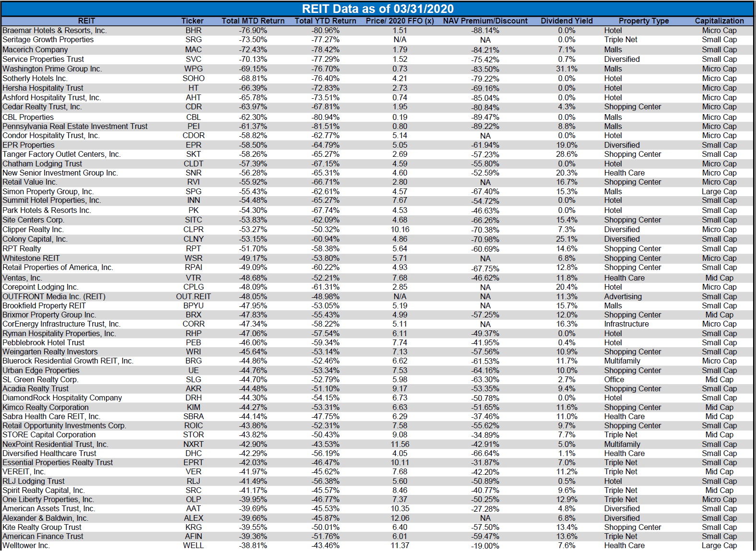Click the 'Large Cap' cell in Simon row
The image size is (756, 551).
[x=719, y=192]
